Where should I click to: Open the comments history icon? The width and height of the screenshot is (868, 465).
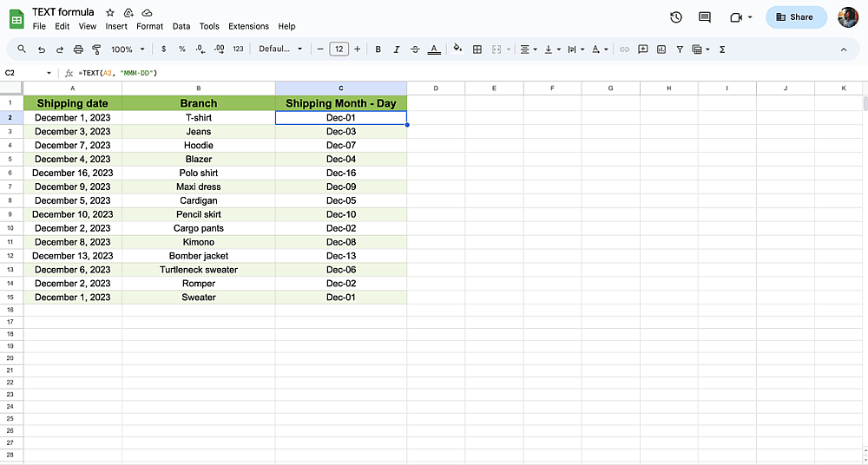(705, 17)
